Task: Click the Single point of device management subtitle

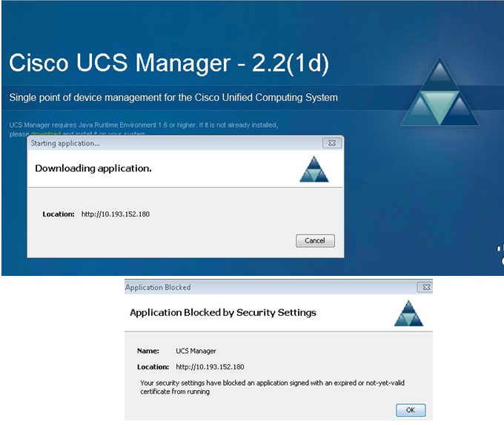Action: point(173,97)
